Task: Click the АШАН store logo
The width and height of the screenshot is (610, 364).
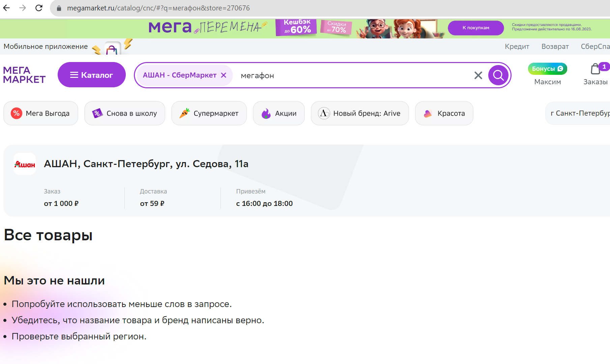Action: (x=25, y=164)
